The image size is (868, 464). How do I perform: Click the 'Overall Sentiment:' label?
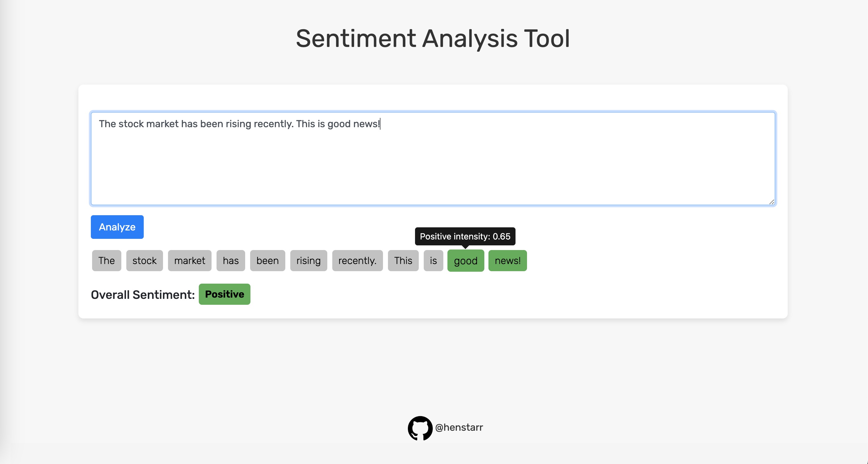(143, 295)
